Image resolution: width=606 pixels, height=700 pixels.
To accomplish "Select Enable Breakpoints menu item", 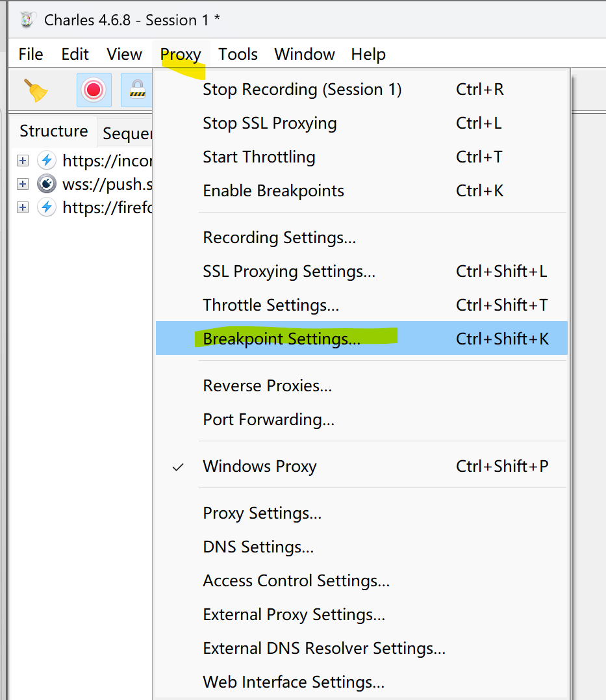I will pyautogui.click(x=362, y=191).
